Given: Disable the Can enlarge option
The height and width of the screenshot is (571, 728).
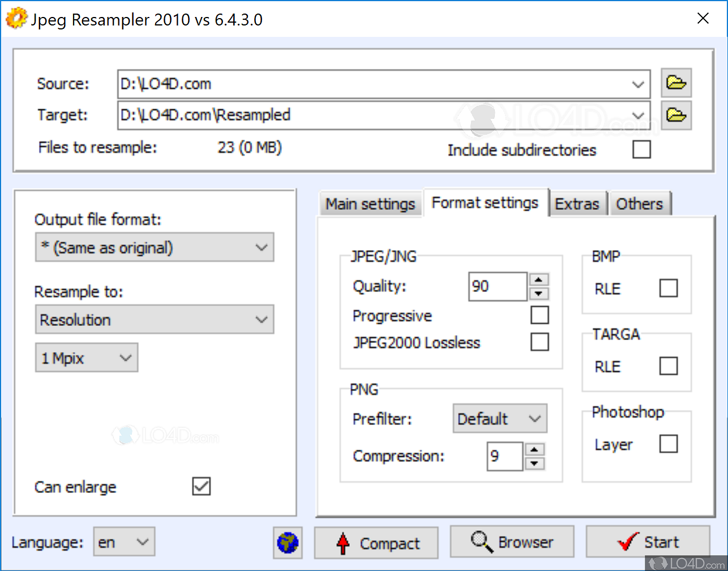Looking at the screenshot, I should [x=201, y=486].
